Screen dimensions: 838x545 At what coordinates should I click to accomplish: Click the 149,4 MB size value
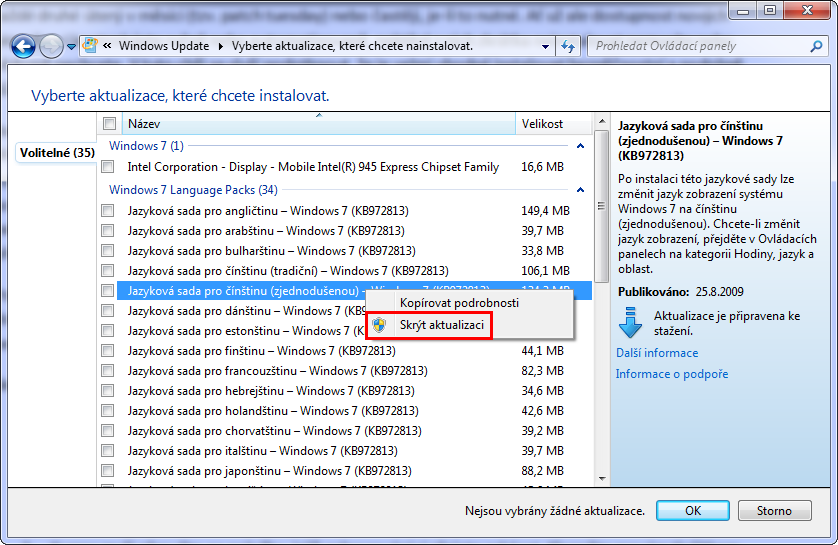(545, 211)
